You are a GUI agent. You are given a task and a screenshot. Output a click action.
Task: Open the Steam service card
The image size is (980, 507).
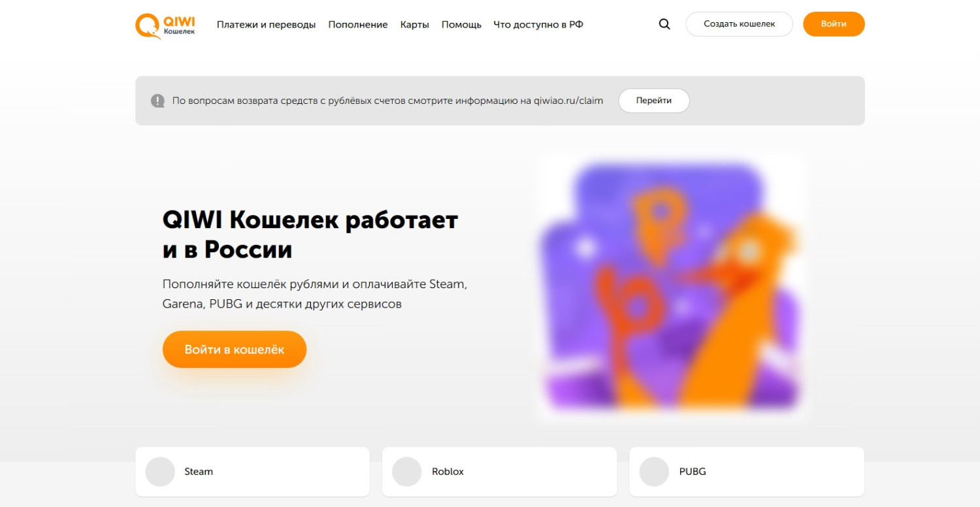point(253,472)
